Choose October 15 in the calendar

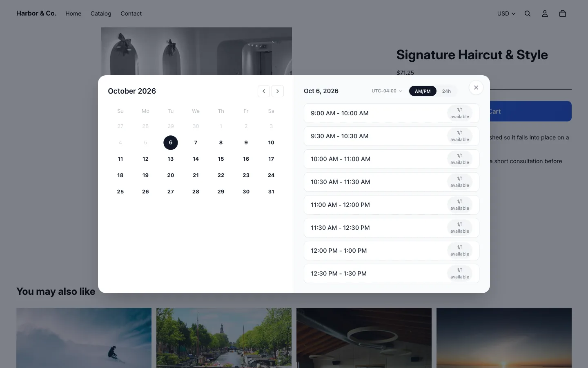coord(221,159)
